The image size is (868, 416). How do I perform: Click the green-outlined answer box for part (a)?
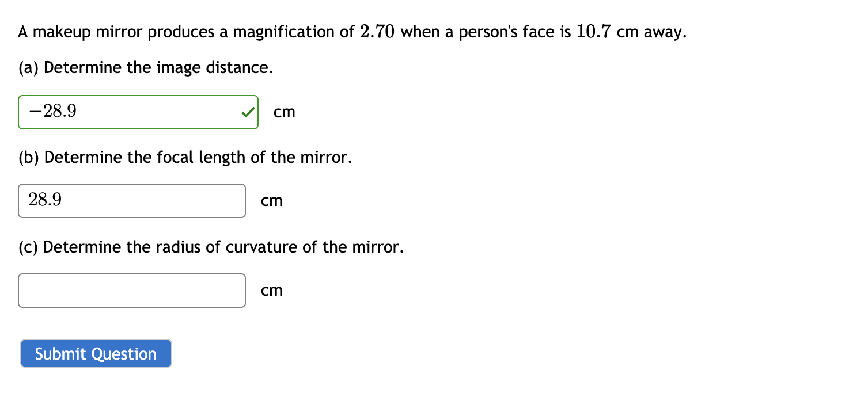coord(138,112)
